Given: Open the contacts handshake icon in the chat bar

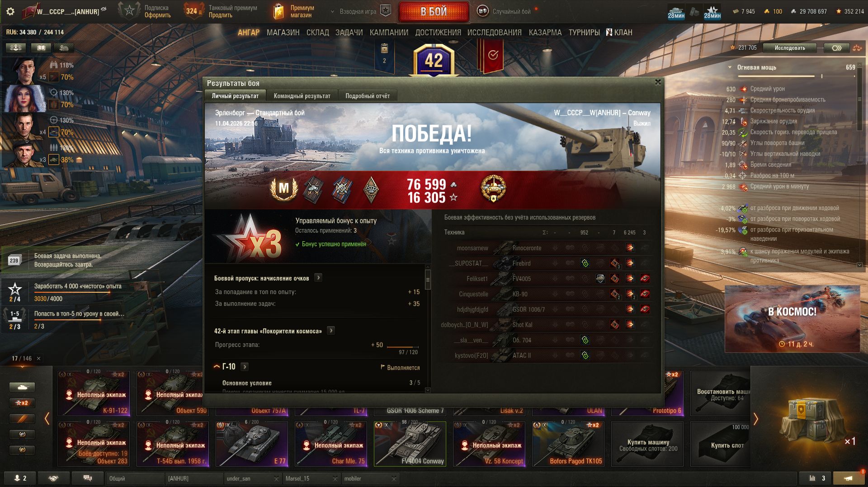Looking at the screenshot, I should click(53, 478).
